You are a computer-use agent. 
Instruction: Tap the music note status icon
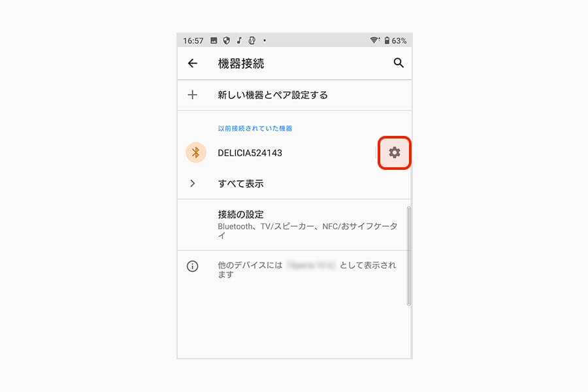pyautogui.click(x=239, y=40)
